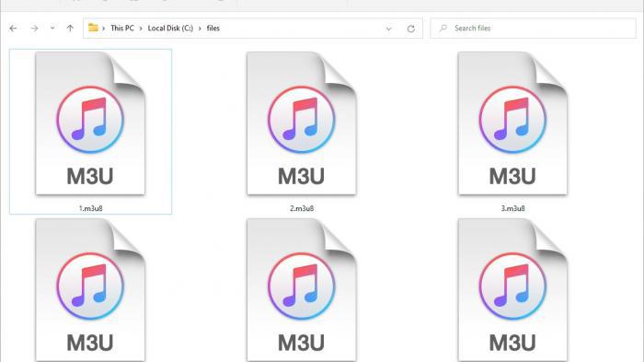Select the 2.m3u8 file icon
The height and width of the screenshot is (362, 644).
tap(302, 123)
